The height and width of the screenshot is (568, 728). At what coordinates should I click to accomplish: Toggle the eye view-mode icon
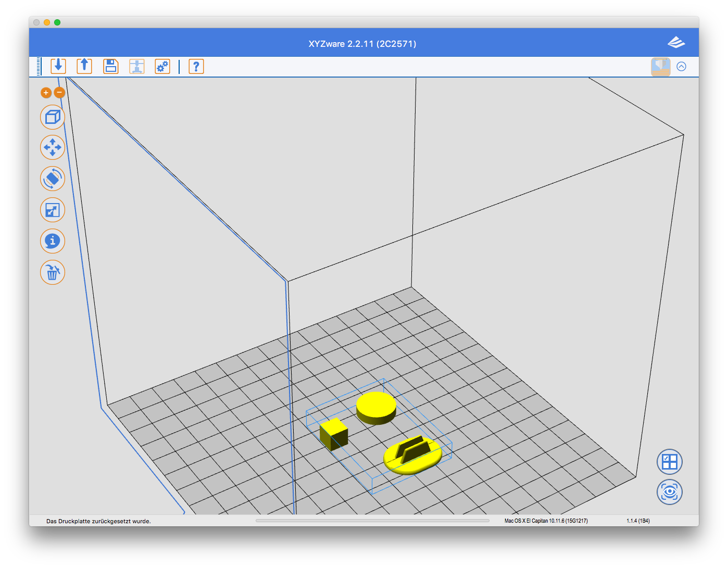[x=670, y=492]
